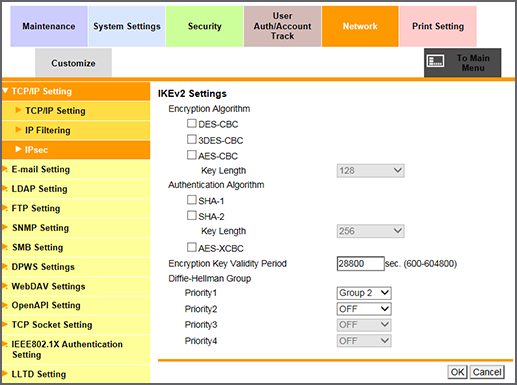517x385 pixels.
Task: Switch to the Security tab
Action: 204,26
